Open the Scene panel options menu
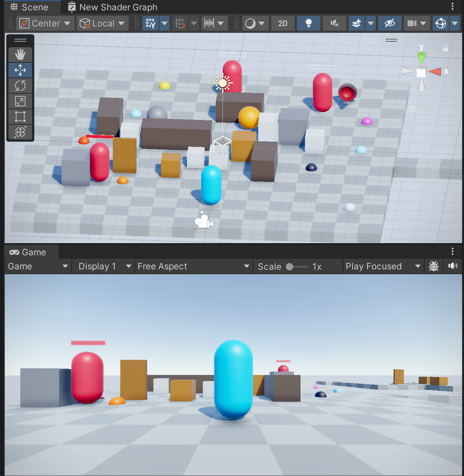464x476 pixels. click(453, 6)
